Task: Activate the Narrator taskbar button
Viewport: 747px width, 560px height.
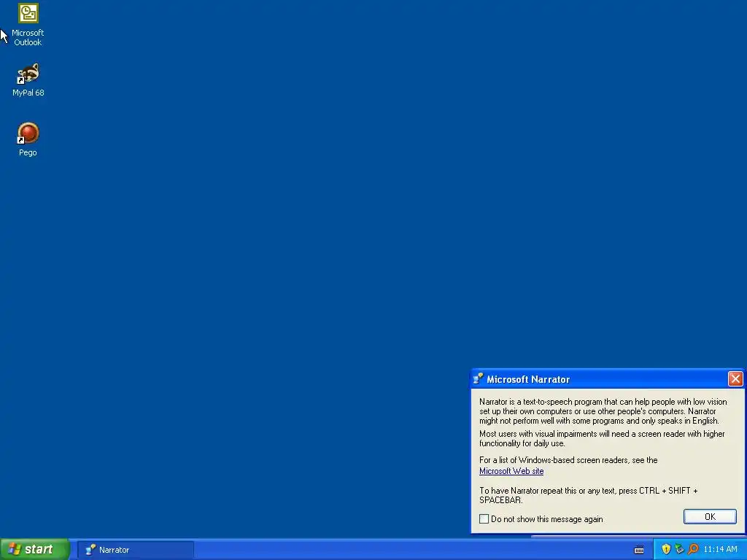Action: coord(136,550)
